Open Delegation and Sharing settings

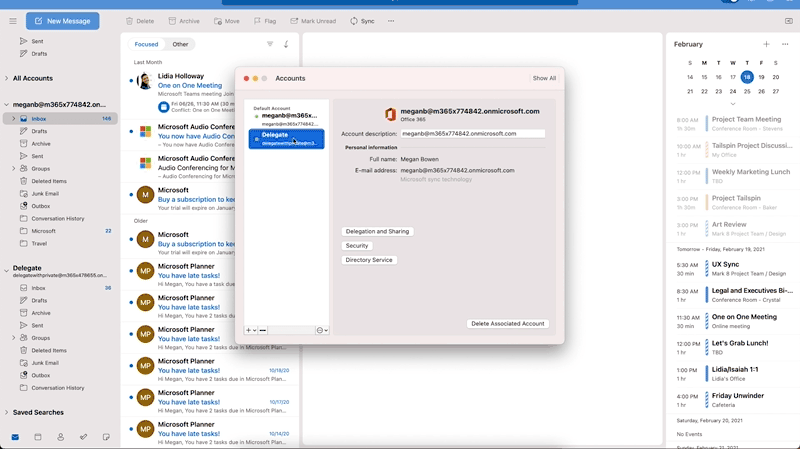pyautogui.click(x=378, y=232)
